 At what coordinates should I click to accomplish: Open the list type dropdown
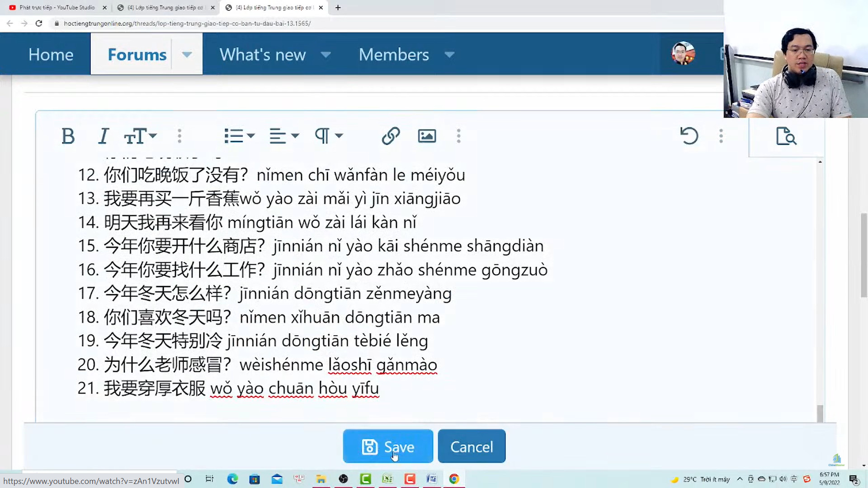(x=240, y=136)
